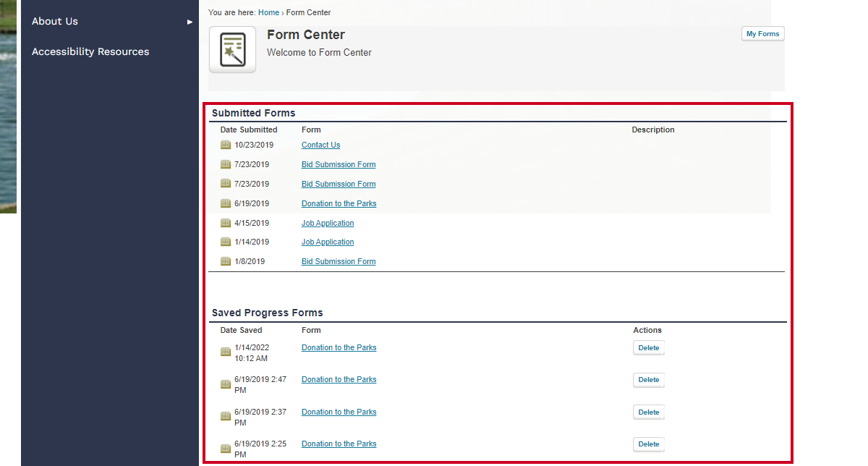Delete the 6/19/2019 2:47 PM saved form

coord(649,380)
